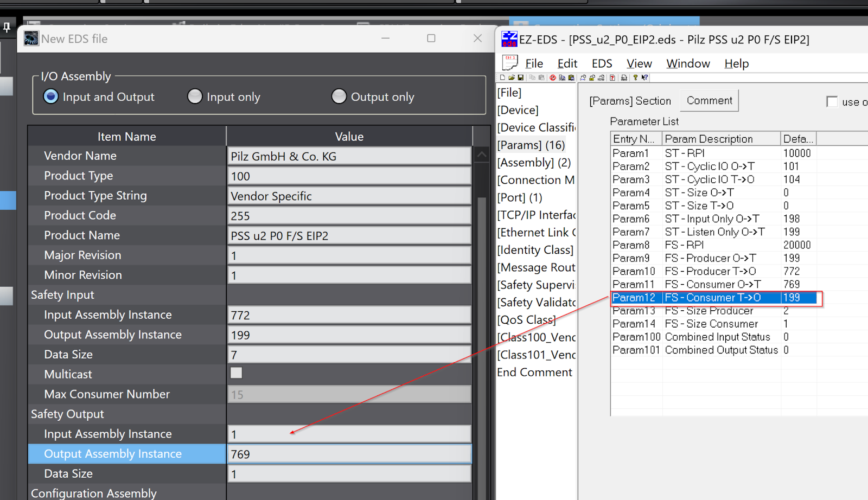868x500 pixels.
Task: Select Param14 FS - Size Consumer row
Action: click(x=713, y=324)
